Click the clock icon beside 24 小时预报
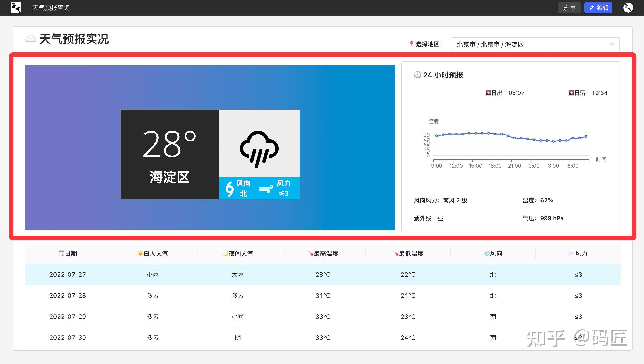 [x=418, y=75]
